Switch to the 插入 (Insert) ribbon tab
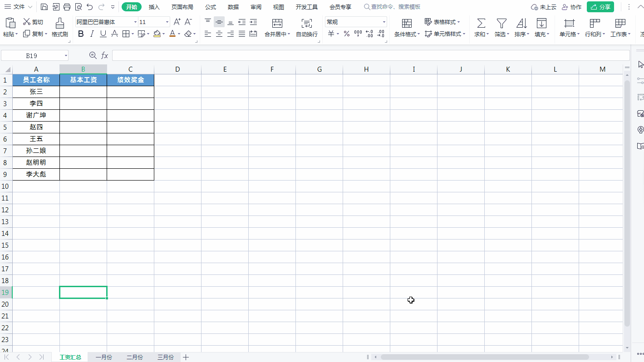Screen dimensions: 644x362 pyautogui.click(x=154, y=7)
